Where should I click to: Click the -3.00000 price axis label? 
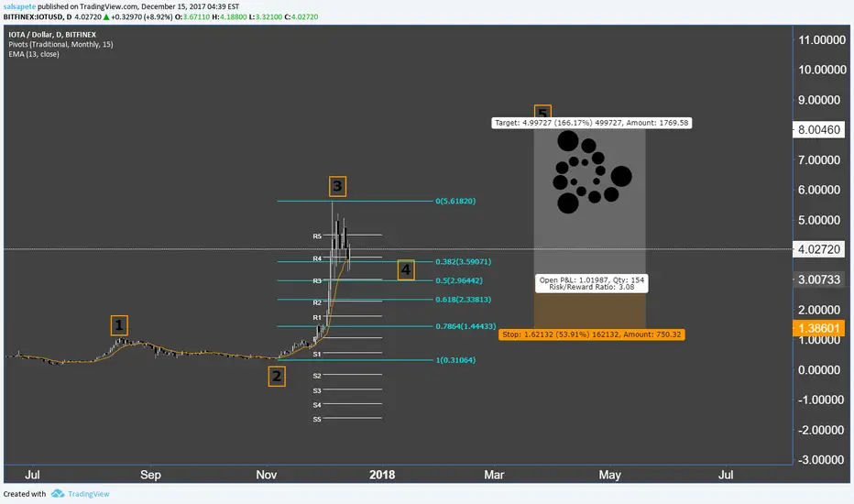click(820, 460)
